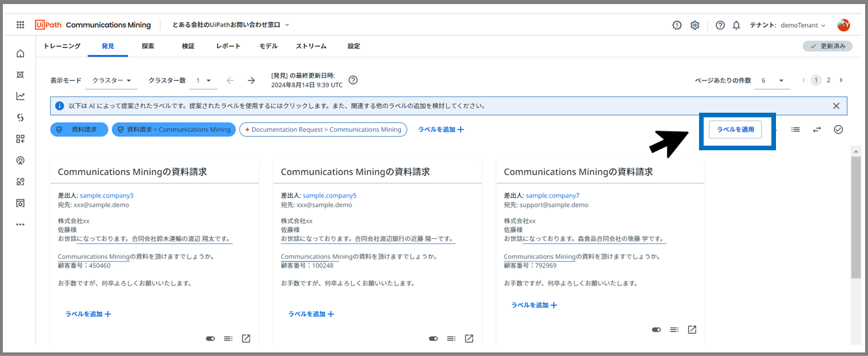
Task: Add a label to sample.company5 message
Action: (x=311, y=314)
